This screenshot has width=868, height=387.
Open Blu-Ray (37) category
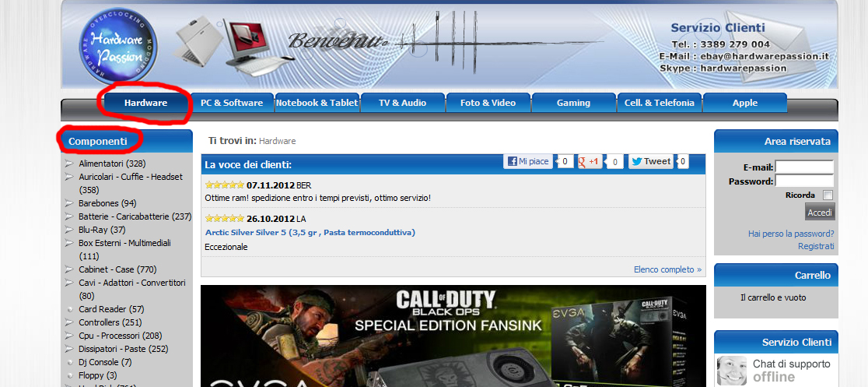(x=102, y=230)
